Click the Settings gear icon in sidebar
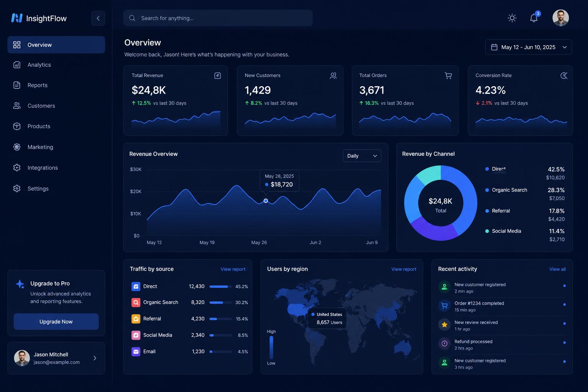 tap(17, 188)
